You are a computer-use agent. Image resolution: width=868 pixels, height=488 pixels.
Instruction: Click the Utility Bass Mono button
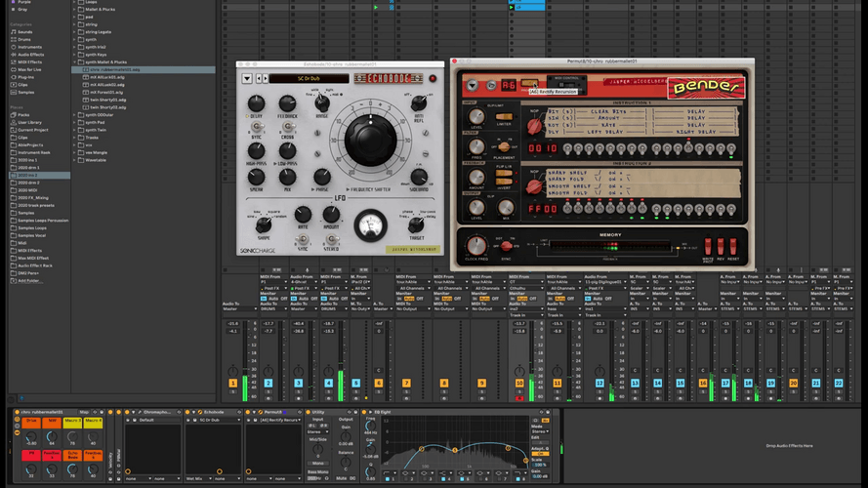[x=316, y=472]
